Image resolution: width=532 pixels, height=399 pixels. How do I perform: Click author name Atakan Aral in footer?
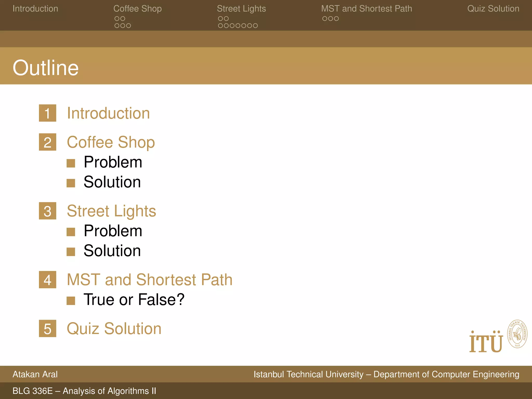click(x=35, y=374)
